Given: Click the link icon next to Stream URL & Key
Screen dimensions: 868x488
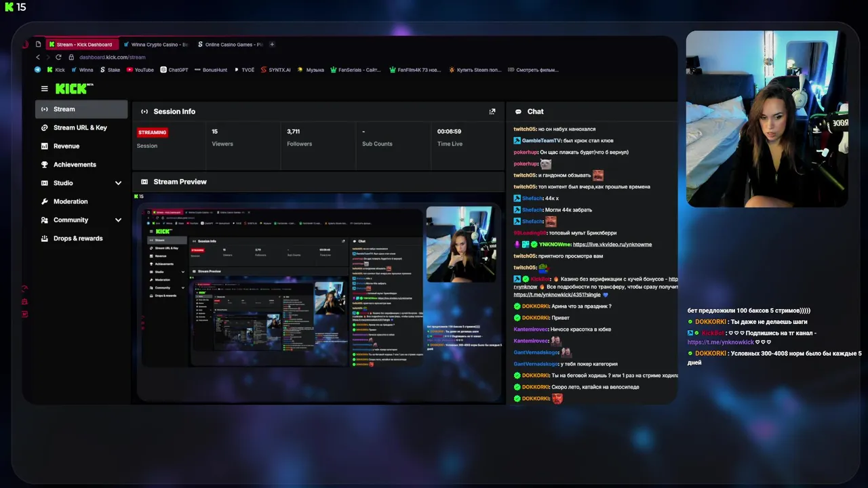Looking at the screenshot, I should (45, 127).
